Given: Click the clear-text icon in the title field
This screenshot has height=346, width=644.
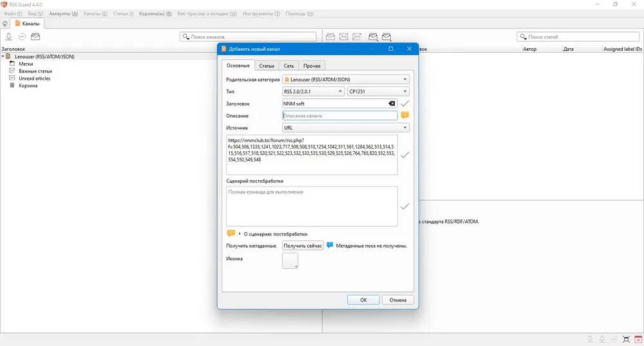Looking at the screenshot, I should click(392, 104).
